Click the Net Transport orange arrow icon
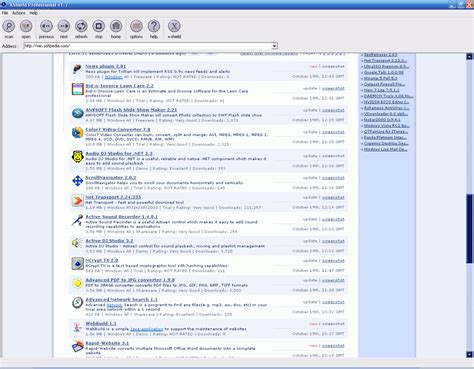The image size is (474, 369). pos(77,200)
